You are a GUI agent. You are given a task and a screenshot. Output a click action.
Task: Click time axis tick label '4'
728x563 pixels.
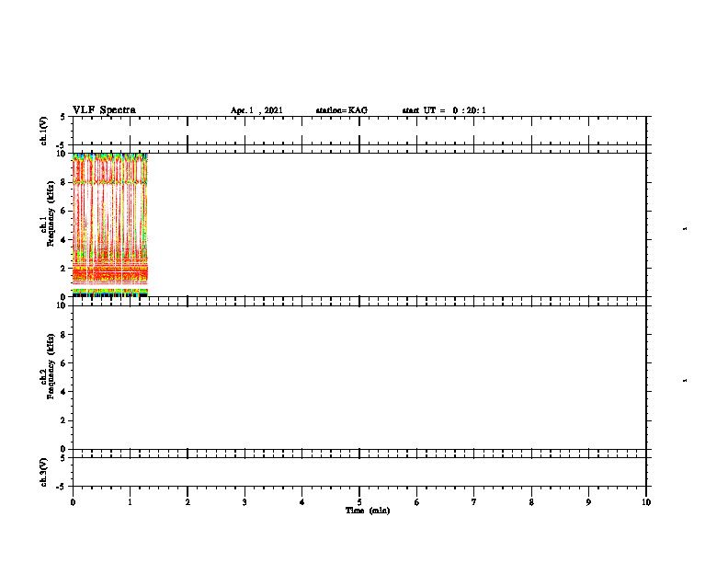click(301, 502)
